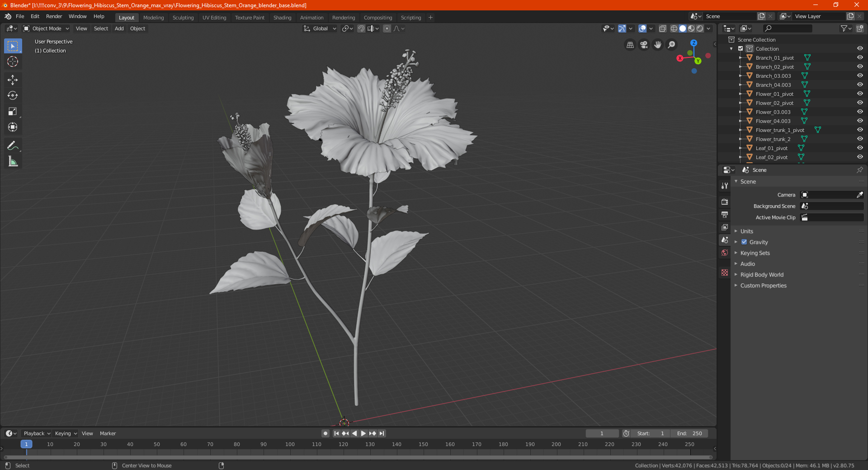This screenshot has height=470, width=868.
Task: Open the Playback dropdown in timeline
Action: 37,433
